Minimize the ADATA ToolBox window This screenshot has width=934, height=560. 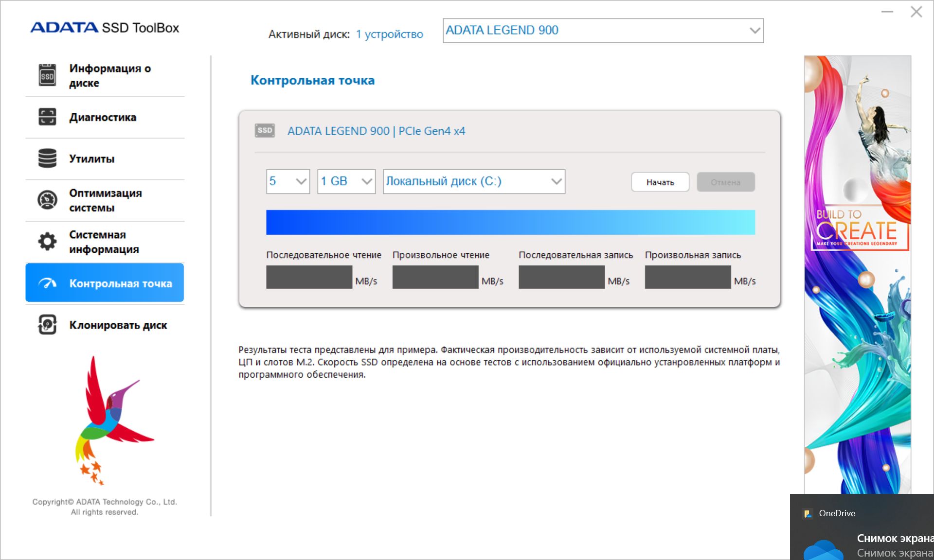point(887,12)
